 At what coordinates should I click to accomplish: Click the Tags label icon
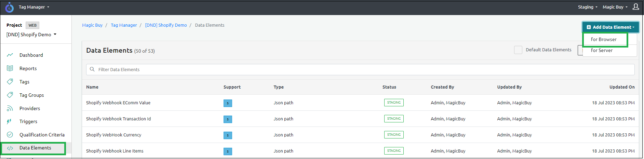point(10,82)
